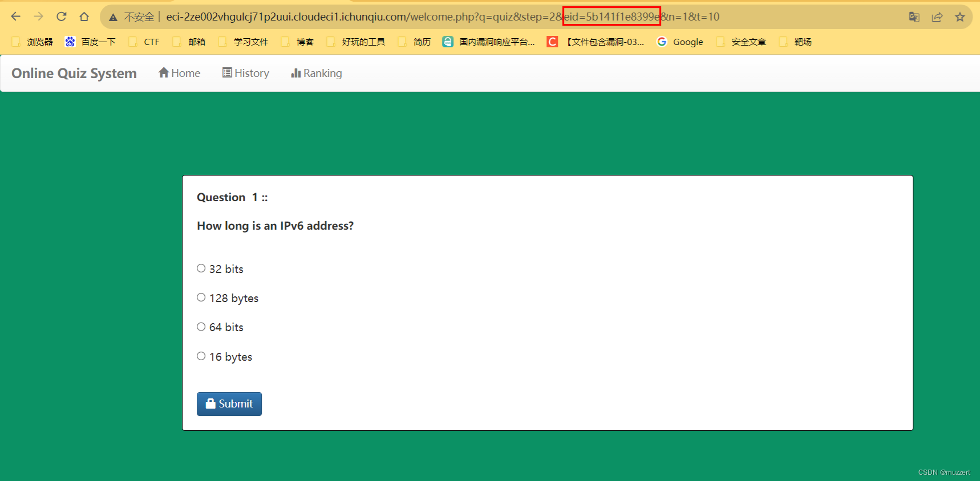980x481 pixels.
Task: Open the Ranking nav tab
Action: click(x=317, y=73)
